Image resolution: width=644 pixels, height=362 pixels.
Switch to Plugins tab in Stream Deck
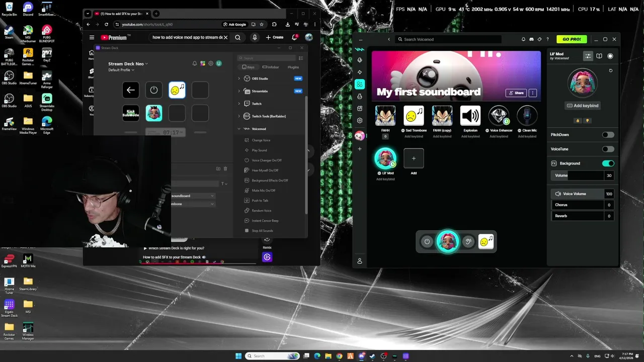[x=293, y=67]
